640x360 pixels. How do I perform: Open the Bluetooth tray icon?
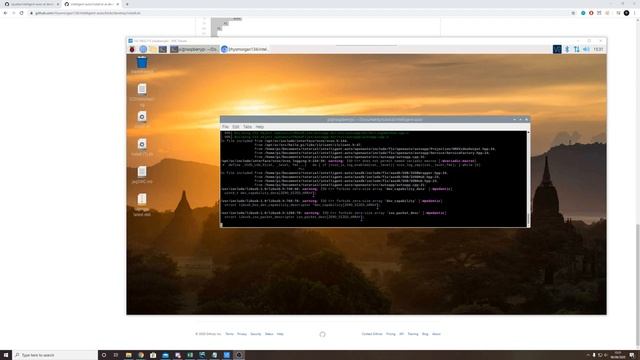tap(567, 49)
